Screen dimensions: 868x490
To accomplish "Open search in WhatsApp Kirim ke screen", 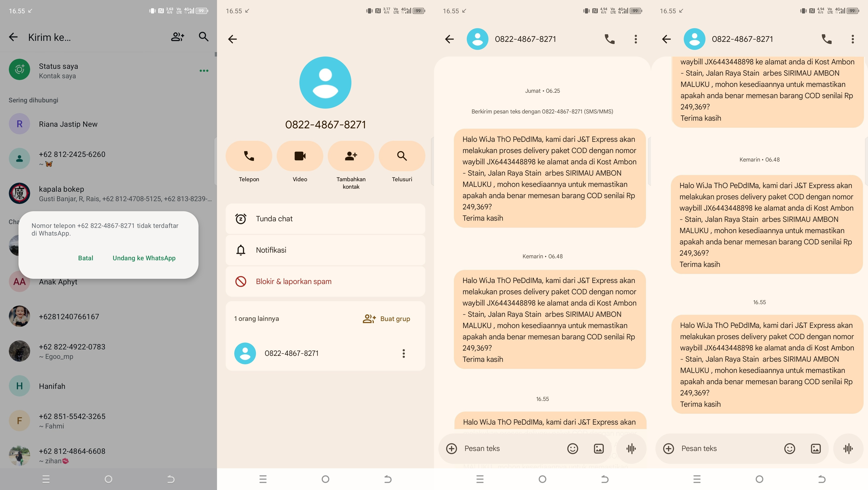I will (x=204, y=37).
